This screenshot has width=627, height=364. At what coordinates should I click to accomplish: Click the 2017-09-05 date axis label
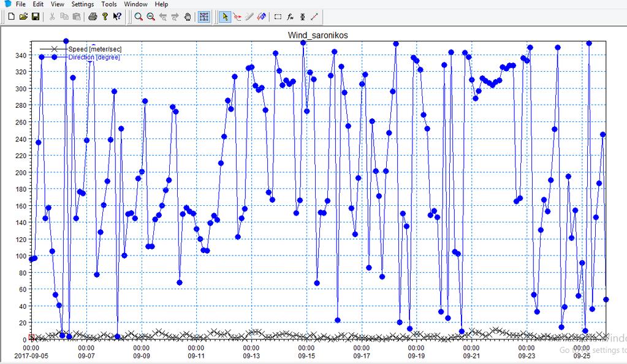click(31, 355)
